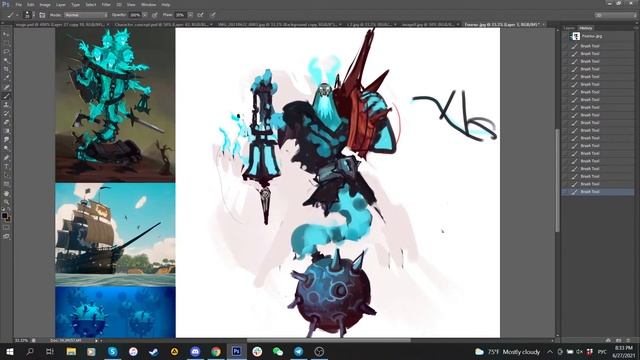Select the Blur tool
The width and height of the screenshot is (640, 360).
[x=6, y=140]
